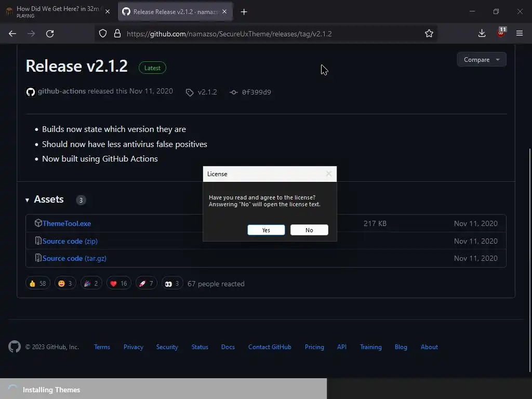Open the Security footer link
The image size is (532, 399).
tap(167, 347)
